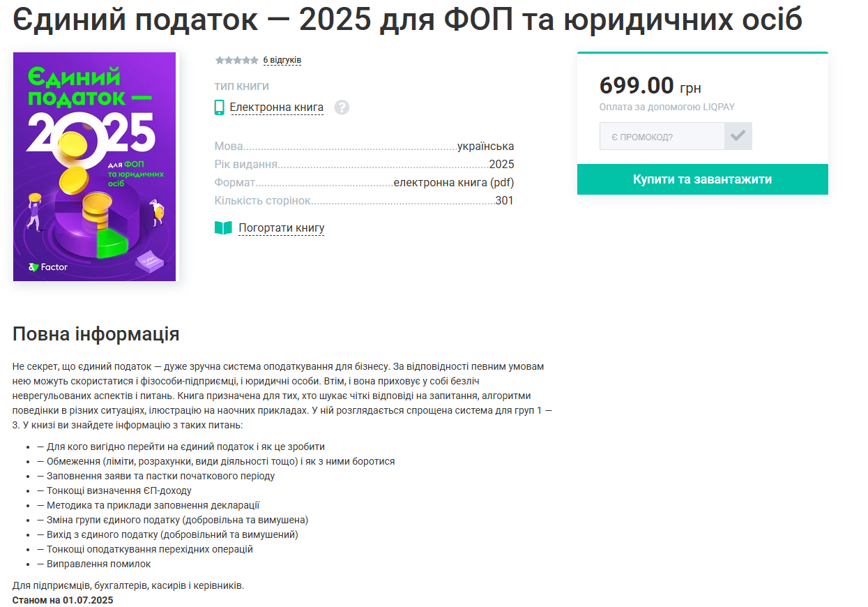868x607 pixels.
Task: Click Factor logo on book cover
Action: [x=48, y=267]
